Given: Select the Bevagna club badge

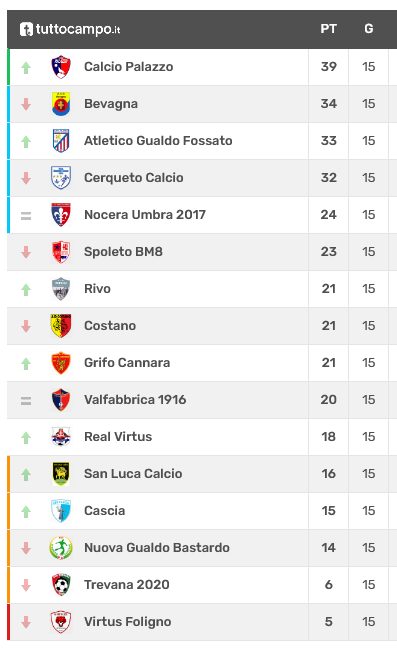Looking at the screenshot, I should (x=61, y=104).
